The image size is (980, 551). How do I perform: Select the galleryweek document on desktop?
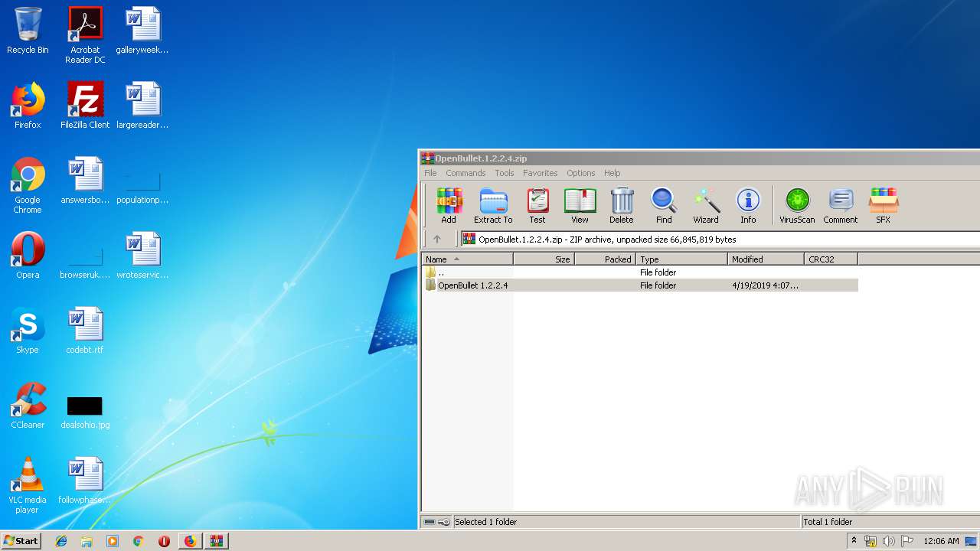142,31
